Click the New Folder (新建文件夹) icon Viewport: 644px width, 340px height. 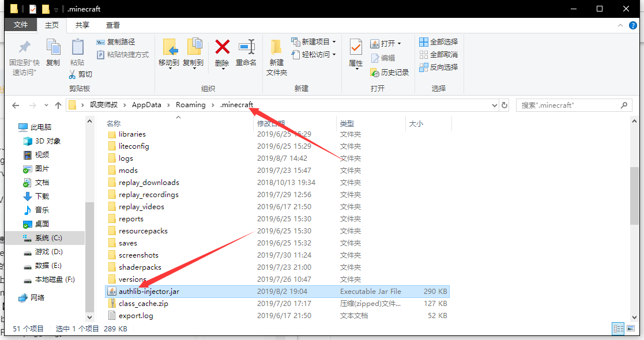click(x=277, y=48)
